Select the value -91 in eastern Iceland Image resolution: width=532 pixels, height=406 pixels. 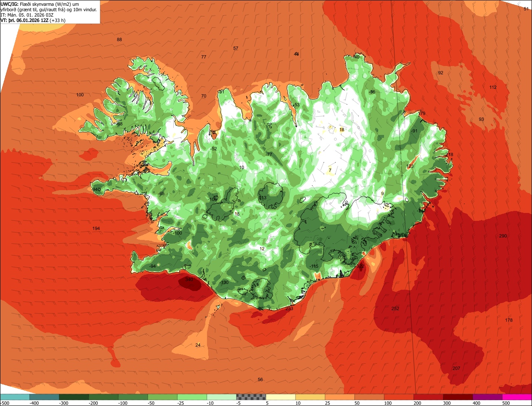tap(414, 131)
